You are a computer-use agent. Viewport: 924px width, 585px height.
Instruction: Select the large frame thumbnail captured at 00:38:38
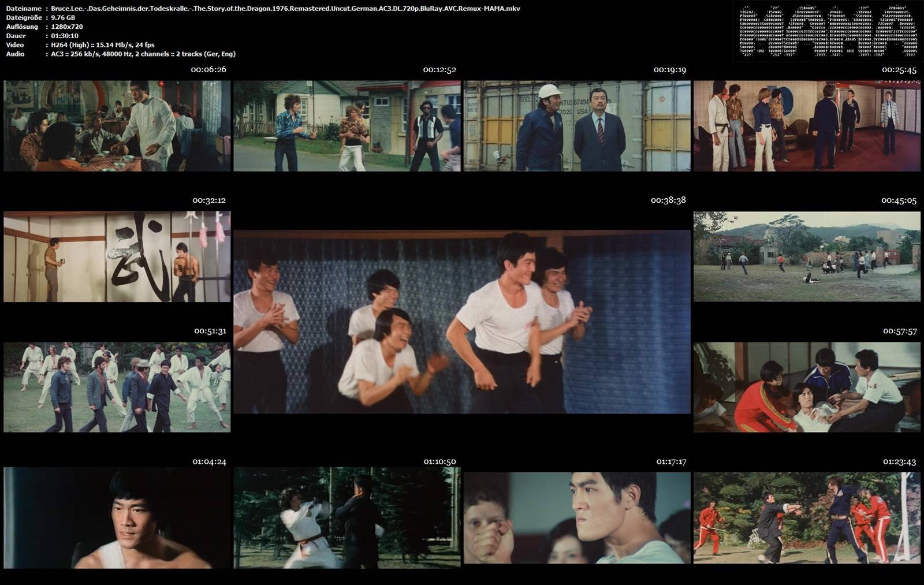pos(462,322)
